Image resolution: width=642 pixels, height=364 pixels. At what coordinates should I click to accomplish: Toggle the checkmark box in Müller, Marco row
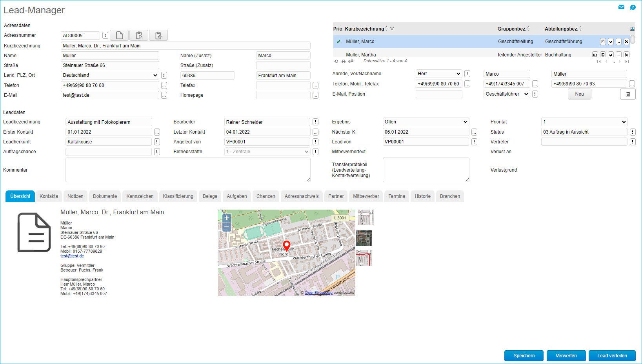pos(611,42)
